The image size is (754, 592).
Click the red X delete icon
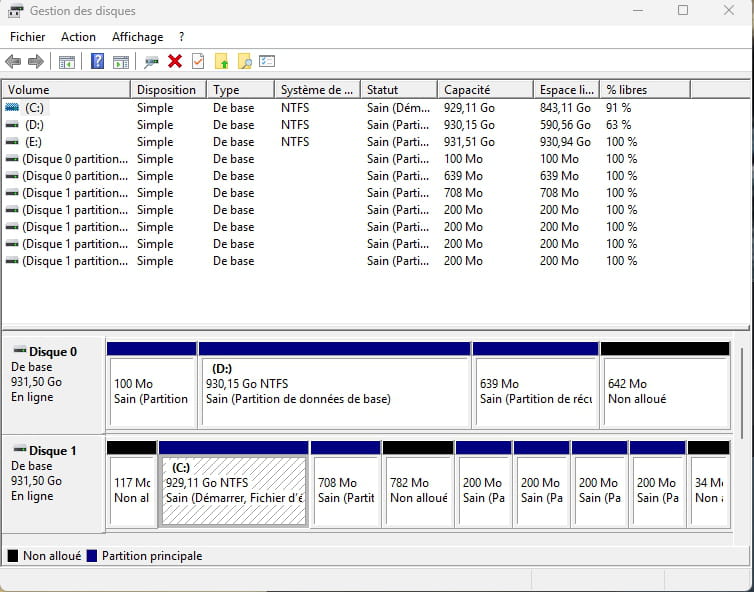pyautogui.click(x=175, y=62)
